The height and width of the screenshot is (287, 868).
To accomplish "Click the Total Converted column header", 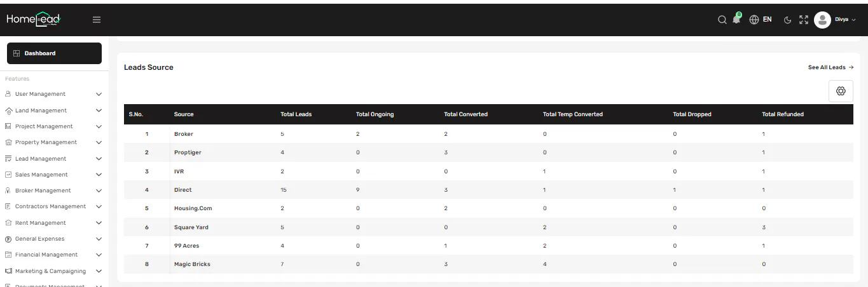I will tap(465, 114).
